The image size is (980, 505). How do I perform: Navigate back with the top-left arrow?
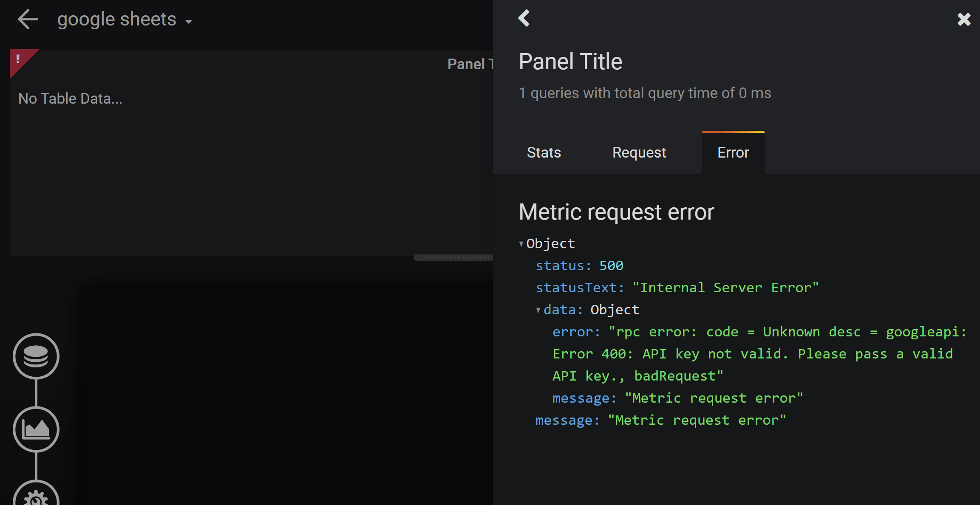coord(28,19)
